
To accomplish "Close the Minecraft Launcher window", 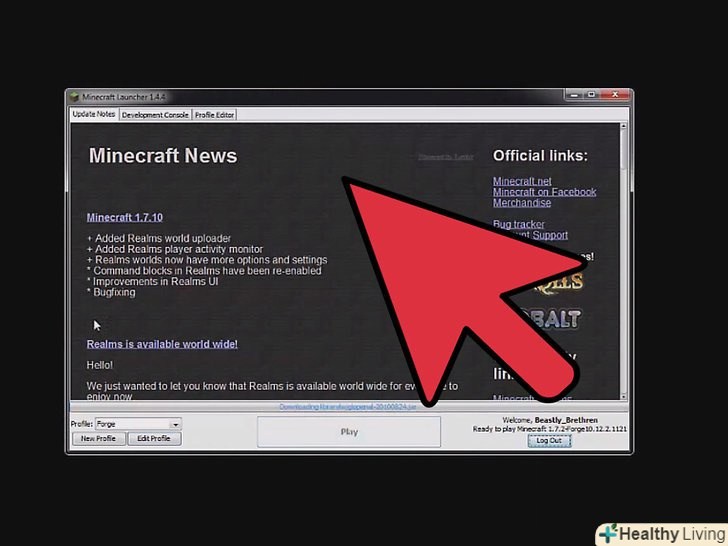I will [615, 95].
